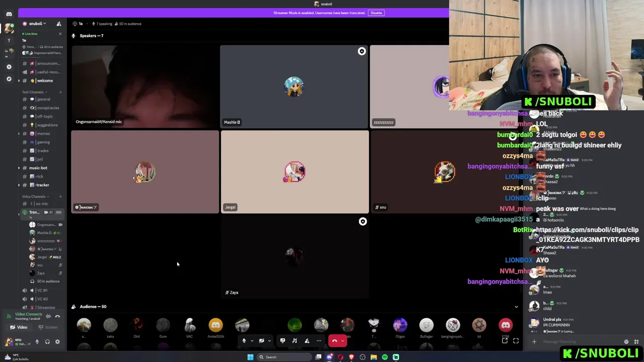Join the VC #1 voice channel

point(42,290)
